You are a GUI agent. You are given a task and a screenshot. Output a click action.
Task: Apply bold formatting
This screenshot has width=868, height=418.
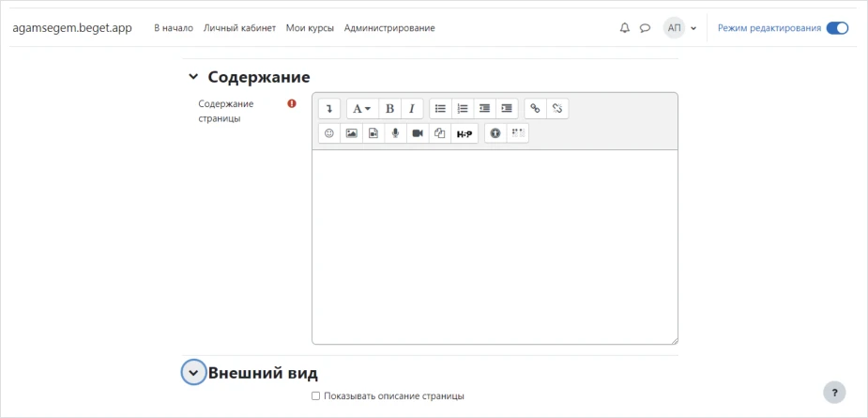coord(389,109)
